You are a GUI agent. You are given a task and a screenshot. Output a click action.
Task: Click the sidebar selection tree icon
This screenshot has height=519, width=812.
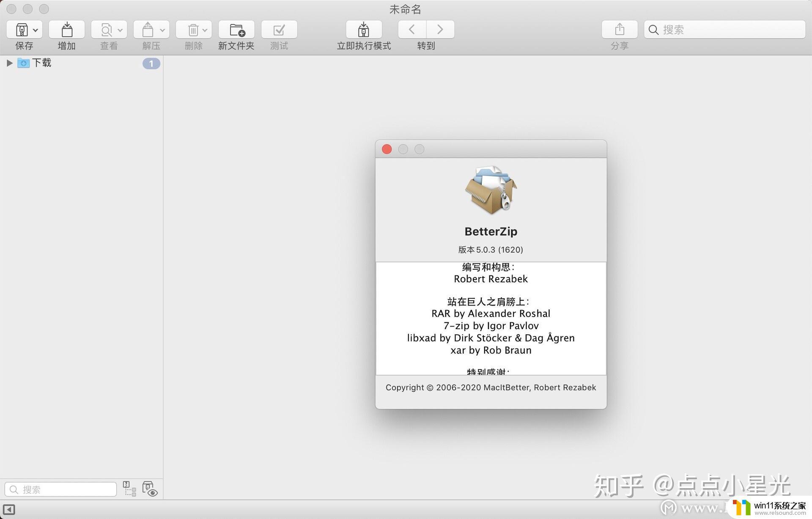click(129, 489)
